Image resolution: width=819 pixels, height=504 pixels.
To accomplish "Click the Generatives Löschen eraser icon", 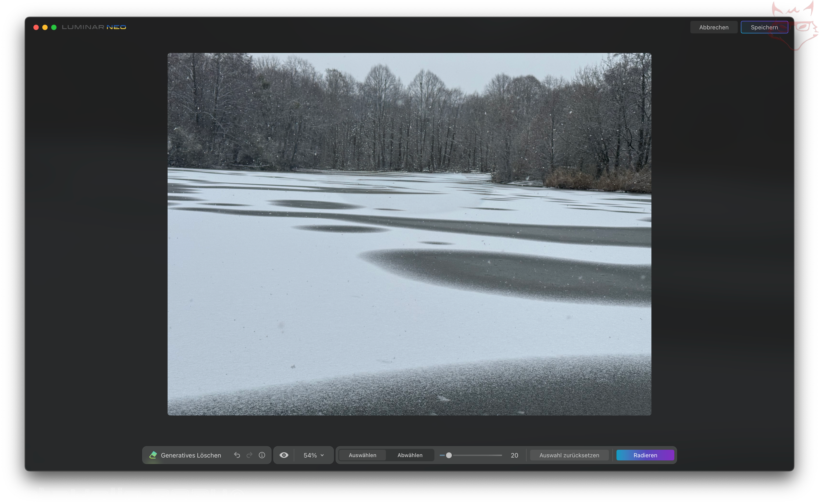I will (x=153, y=455).
